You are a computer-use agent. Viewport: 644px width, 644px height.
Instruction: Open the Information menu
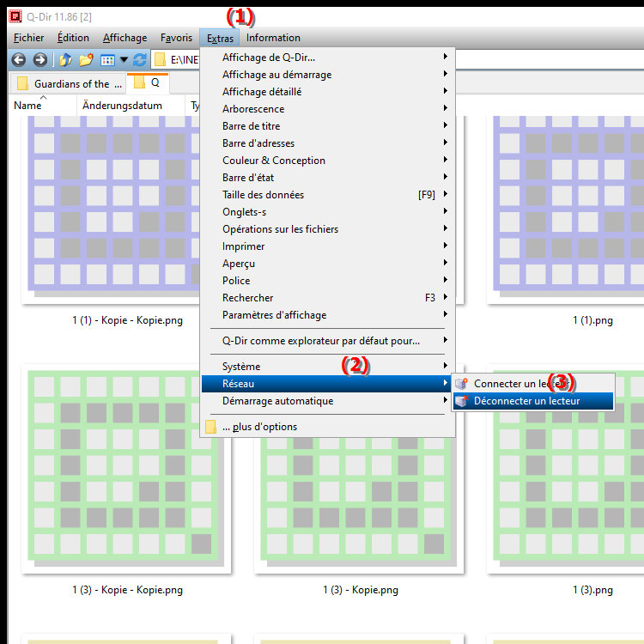273,38
